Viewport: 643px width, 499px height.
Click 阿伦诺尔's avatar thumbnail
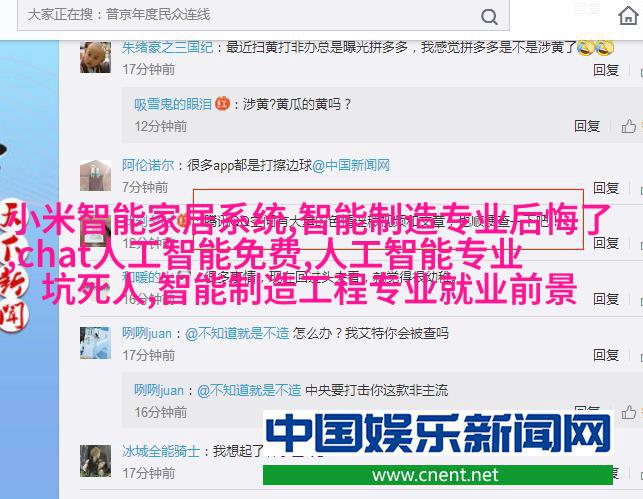pos(95,175)
